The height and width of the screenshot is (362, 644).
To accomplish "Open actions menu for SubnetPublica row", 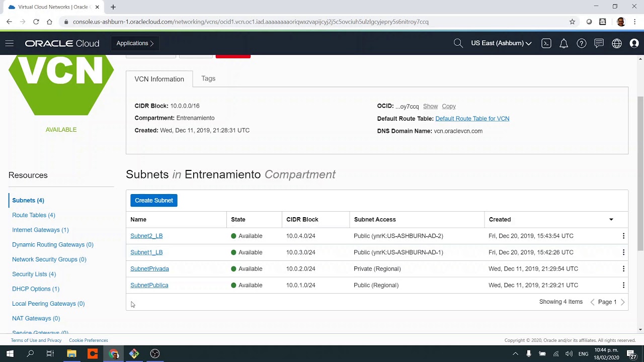I will point(623,285).
